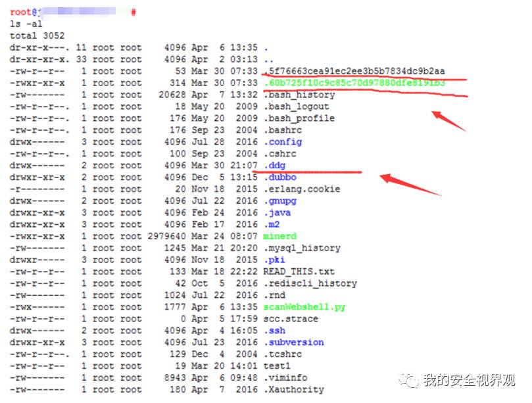The height and width of the screenshot is (403, 532).
Task: Select the blue .ssh directory name
Action: tap(274, 331)
